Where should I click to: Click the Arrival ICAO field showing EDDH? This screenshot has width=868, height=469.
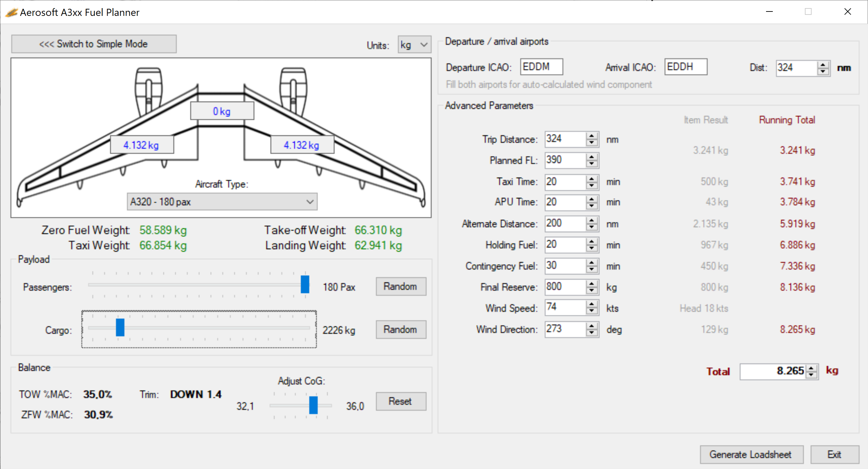(x=685, y=67)
